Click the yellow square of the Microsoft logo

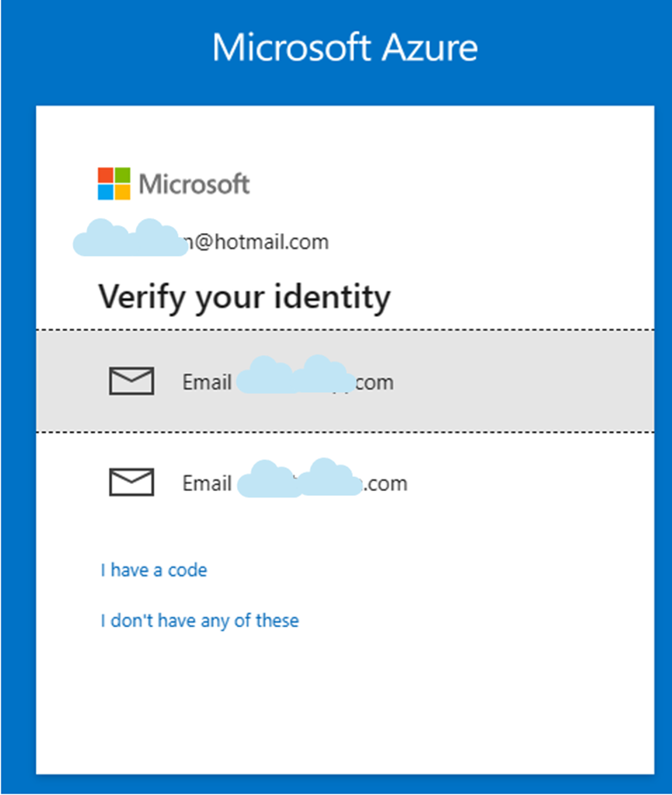(x=123, y=192)
